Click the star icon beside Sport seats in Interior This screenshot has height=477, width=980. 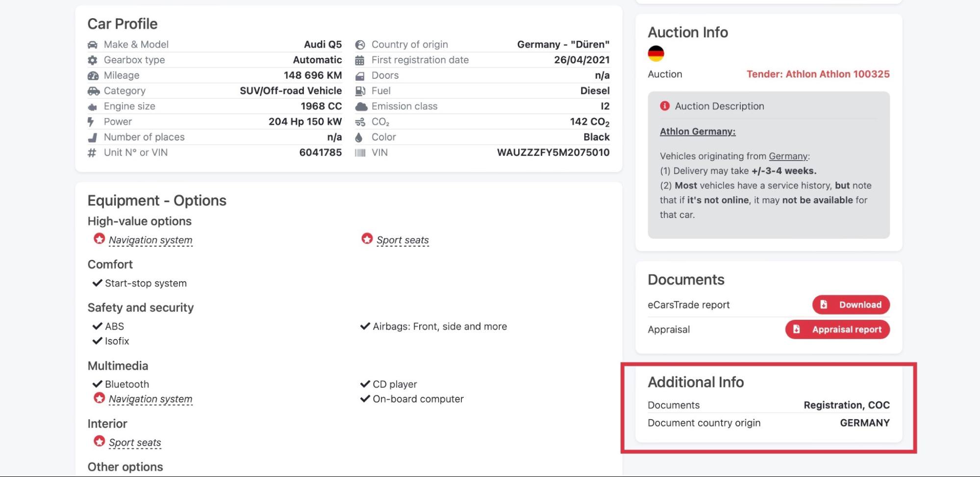(x=99, y=441)
